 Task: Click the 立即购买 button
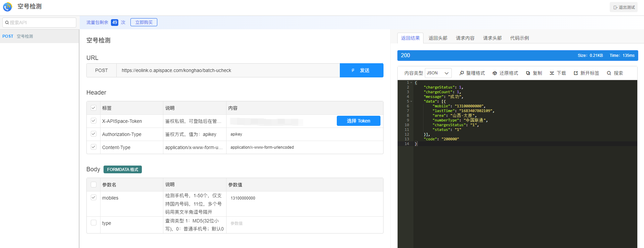click(x=144, y=22)
